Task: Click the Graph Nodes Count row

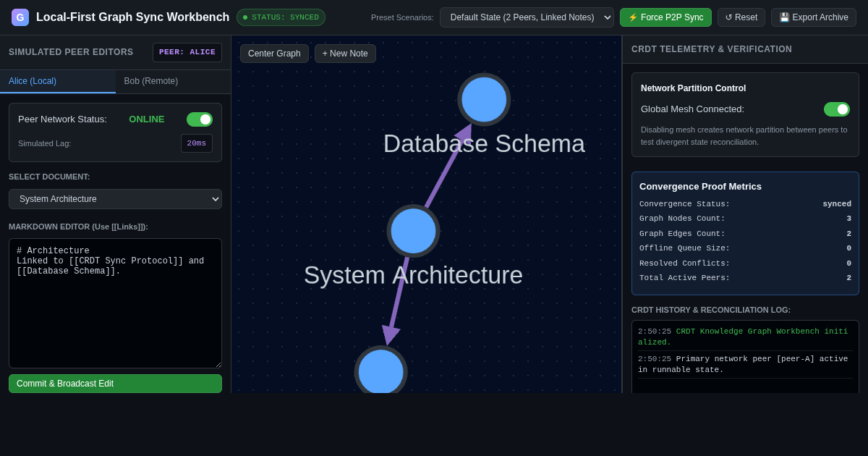Action: click(x=745, y=219)
